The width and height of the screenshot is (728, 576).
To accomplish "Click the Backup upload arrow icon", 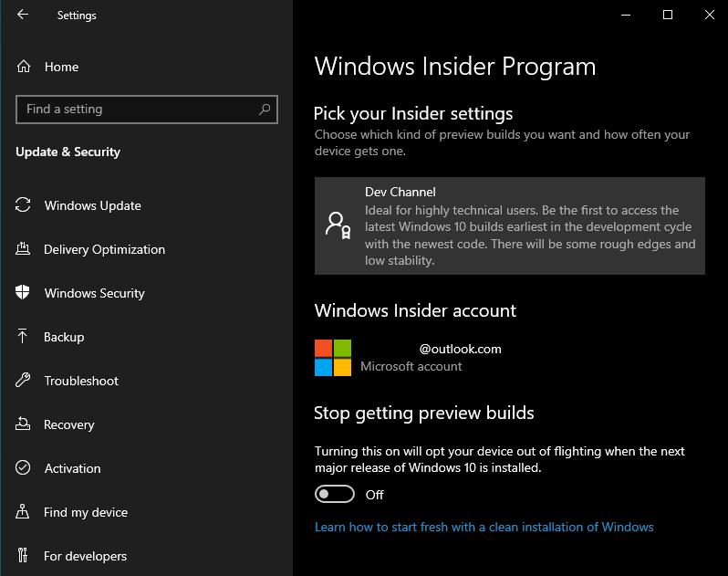I will [x=22, y=336].
